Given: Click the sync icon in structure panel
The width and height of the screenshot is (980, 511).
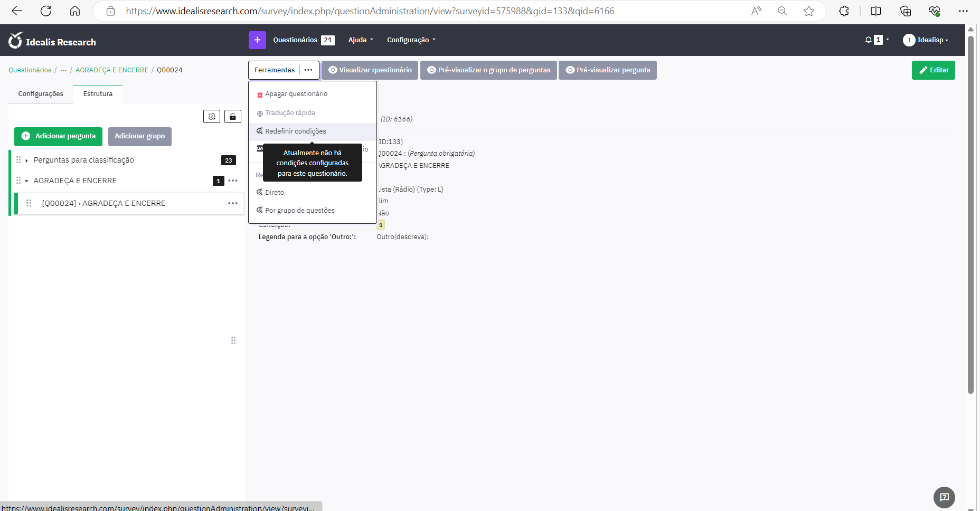Looking at the screenshot, I should (x=212, y=117).
